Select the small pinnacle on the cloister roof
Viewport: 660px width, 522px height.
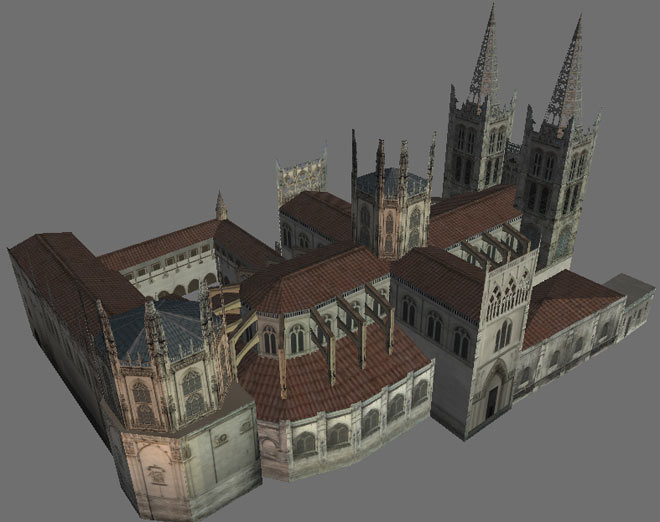coord(220,205)
